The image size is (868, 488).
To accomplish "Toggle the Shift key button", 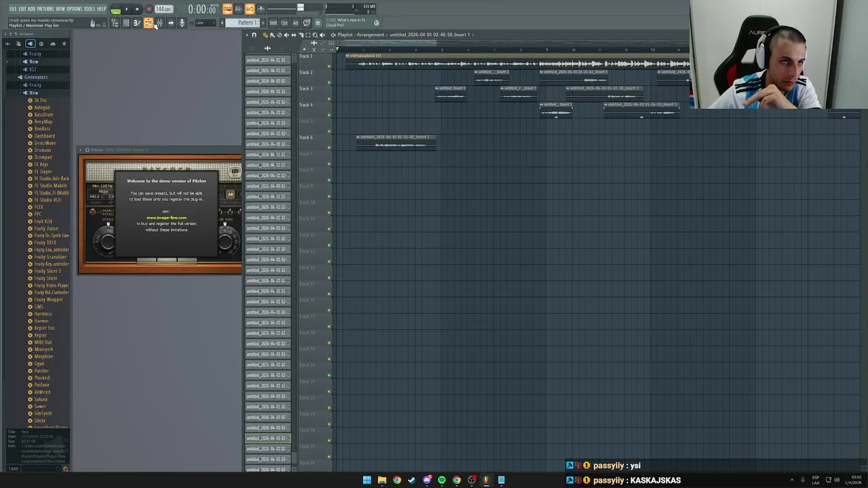I will point(273,23).
